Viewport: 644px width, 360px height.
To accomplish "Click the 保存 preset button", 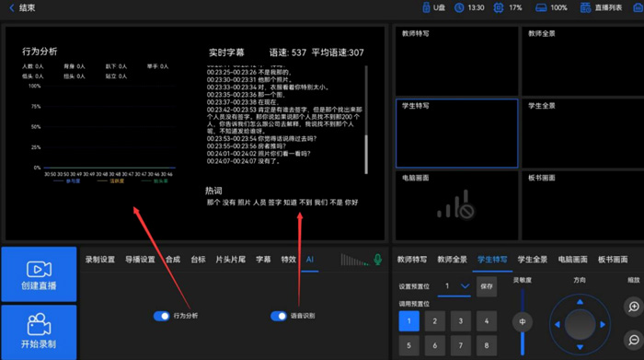I will tap(487, 286).
